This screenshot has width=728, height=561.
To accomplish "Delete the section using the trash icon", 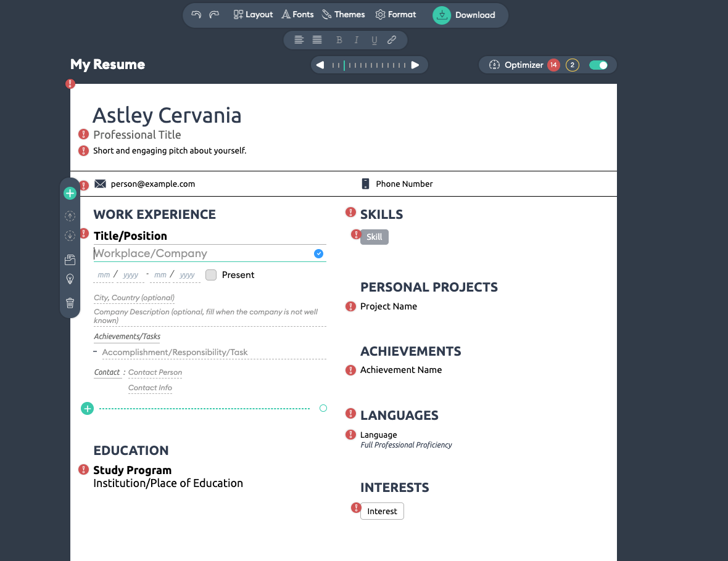I will tap(70, 303).
